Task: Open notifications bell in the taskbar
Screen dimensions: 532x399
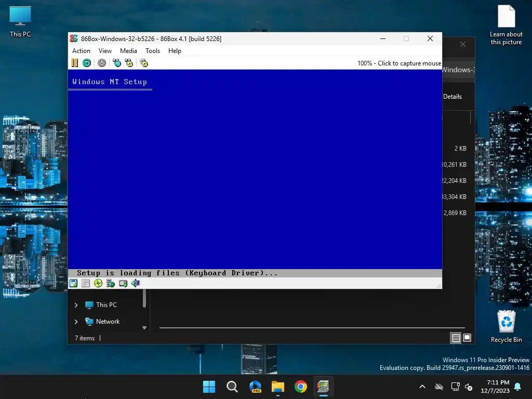Action: point(518,387)
